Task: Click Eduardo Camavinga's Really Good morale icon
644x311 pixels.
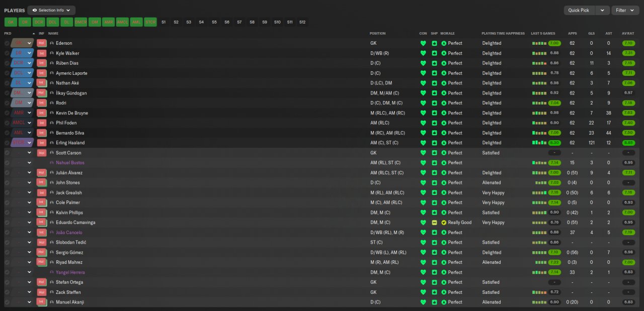Action: pos(444,223)
